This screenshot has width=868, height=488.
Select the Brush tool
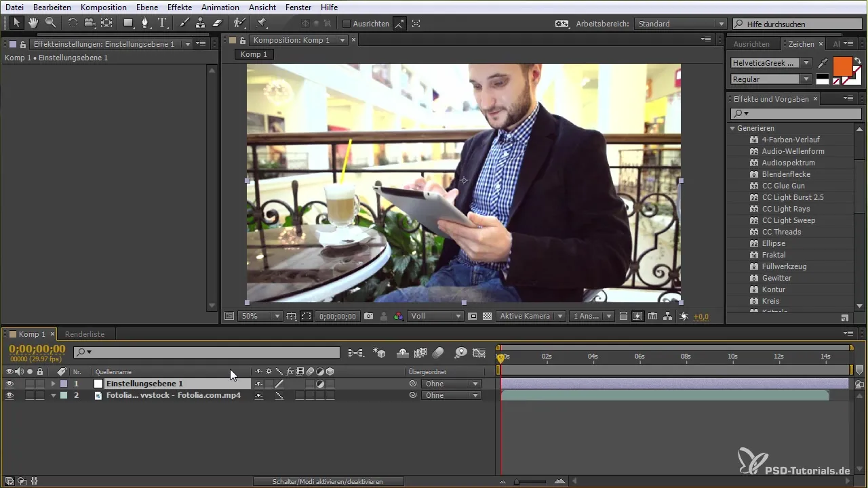[x=184, y=23]
